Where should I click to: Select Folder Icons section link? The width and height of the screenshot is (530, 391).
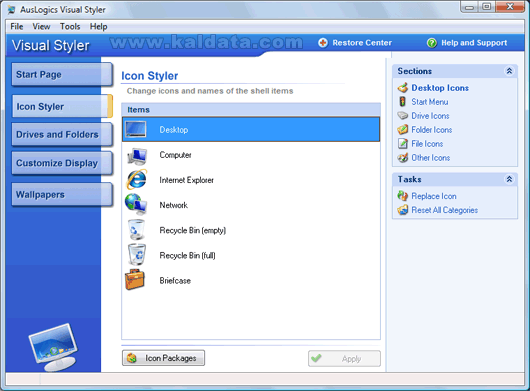432,130
